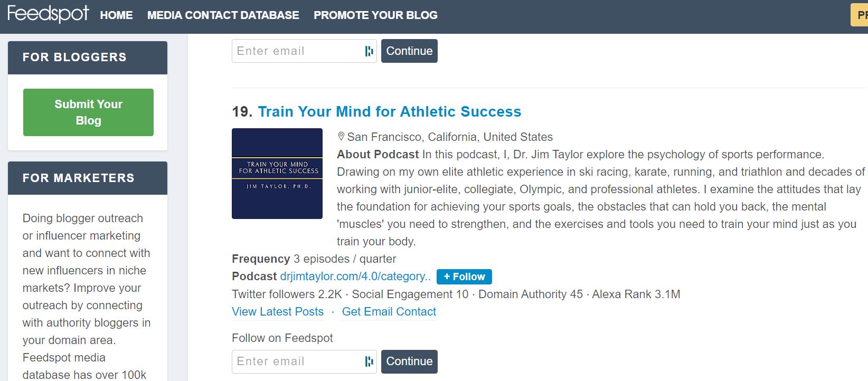
Task: Click the Feedspot logo
Action: [48, 14]
